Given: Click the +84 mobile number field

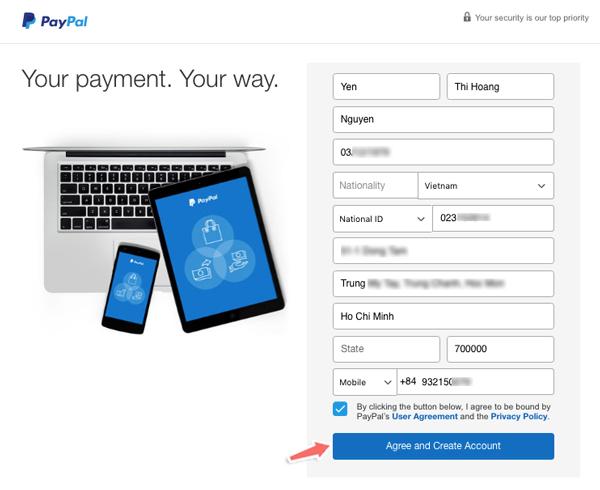Looking at the screenshot, I should [475, 382].
